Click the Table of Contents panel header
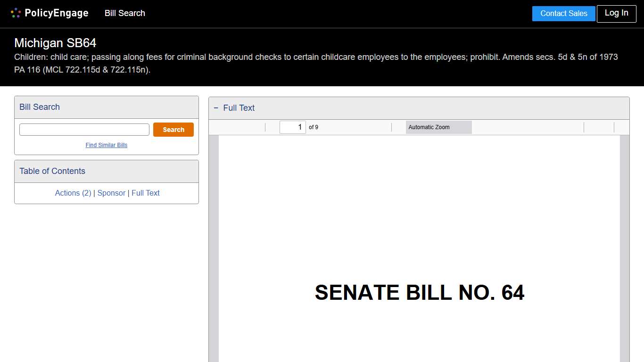Viewport: 644px width, 362px height. [52, 171]
